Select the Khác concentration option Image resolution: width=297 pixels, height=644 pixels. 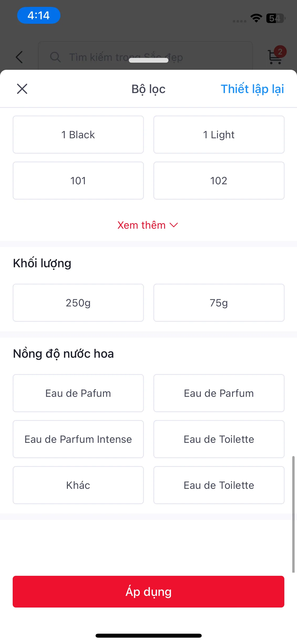[x=78, y=485]
